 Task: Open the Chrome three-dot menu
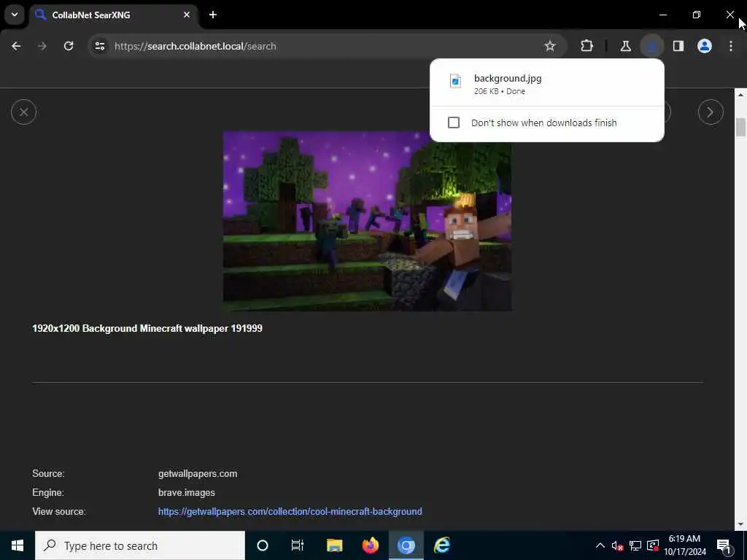[x=731, y=46]
